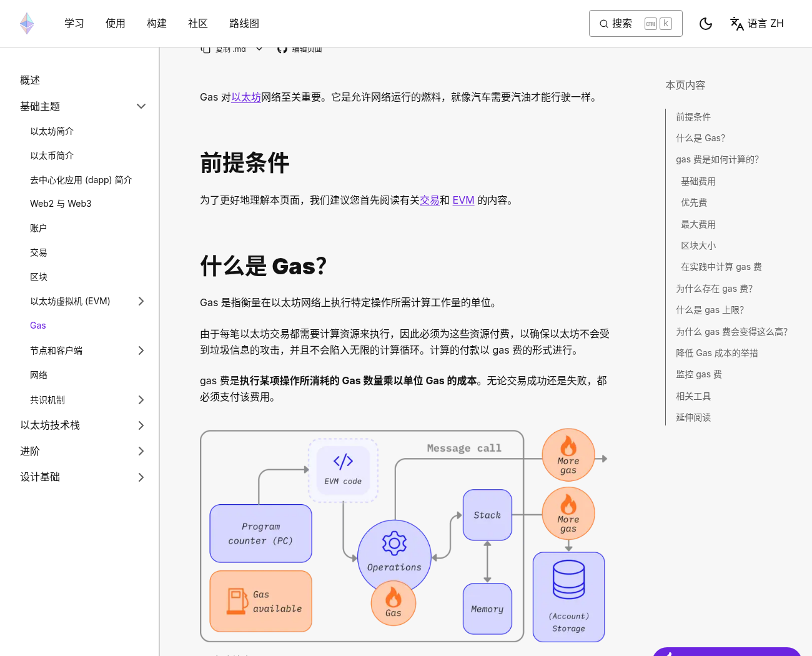The width and height of the screenshot is (812, 656).
Task: Open the 使用 menu
Action: point(116,24)
